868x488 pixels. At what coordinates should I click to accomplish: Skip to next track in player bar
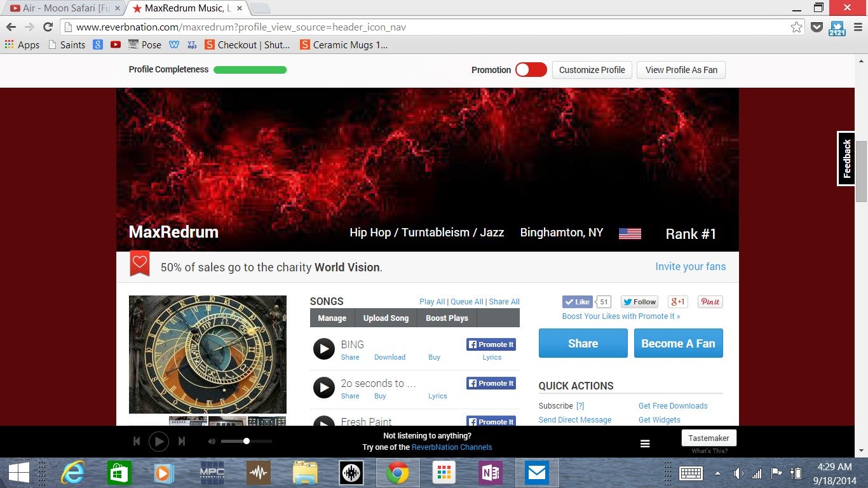tap(182, 441)
